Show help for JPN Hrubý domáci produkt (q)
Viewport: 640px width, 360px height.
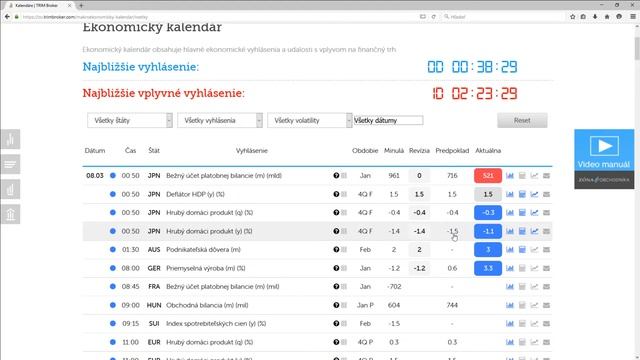coord(336,213)
